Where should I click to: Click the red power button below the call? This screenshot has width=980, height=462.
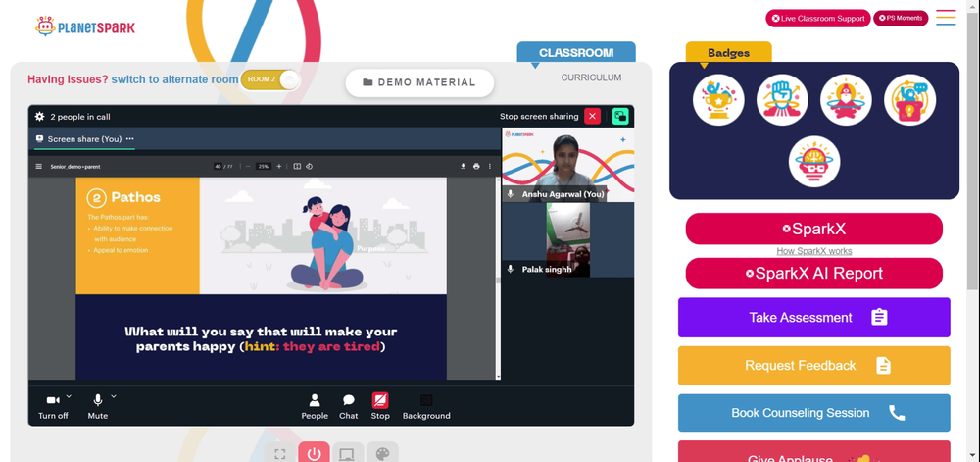click(x=314, y=453)
